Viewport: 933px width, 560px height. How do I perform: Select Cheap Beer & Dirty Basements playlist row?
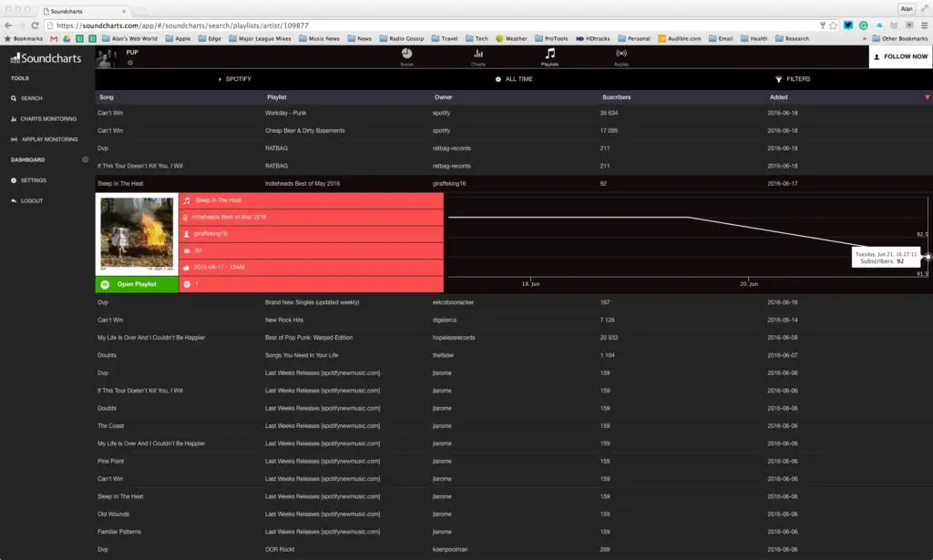point(514,131)
